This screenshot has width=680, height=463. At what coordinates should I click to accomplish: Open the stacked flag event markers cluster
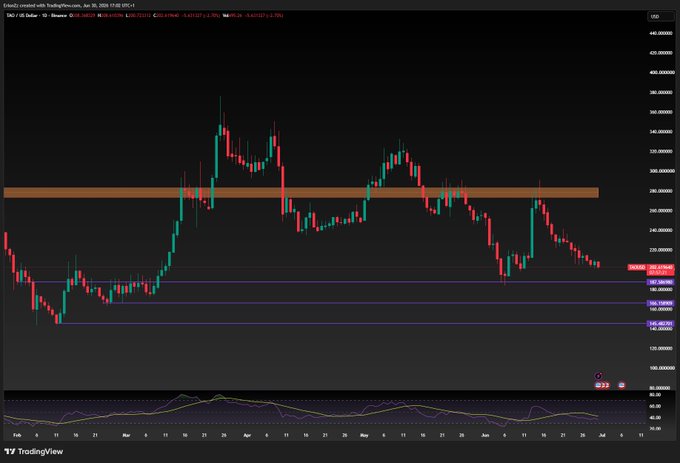click(x=602, y=385)
